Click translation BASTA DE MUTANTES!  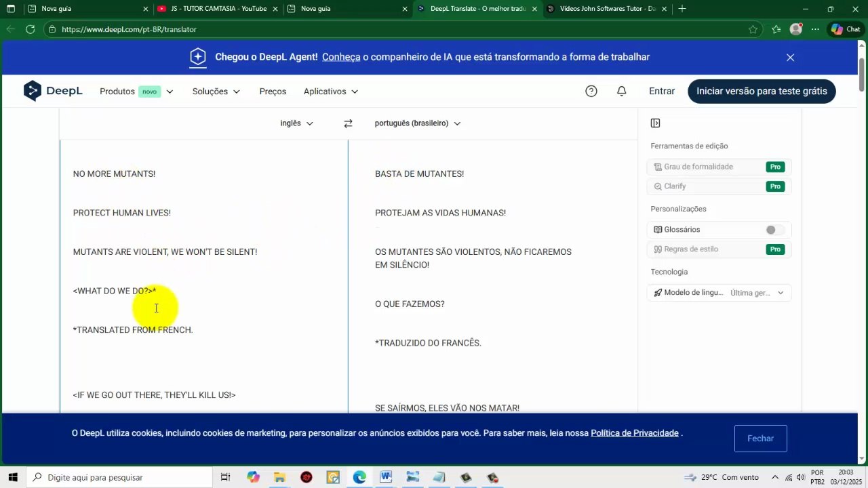pos(419,174)
